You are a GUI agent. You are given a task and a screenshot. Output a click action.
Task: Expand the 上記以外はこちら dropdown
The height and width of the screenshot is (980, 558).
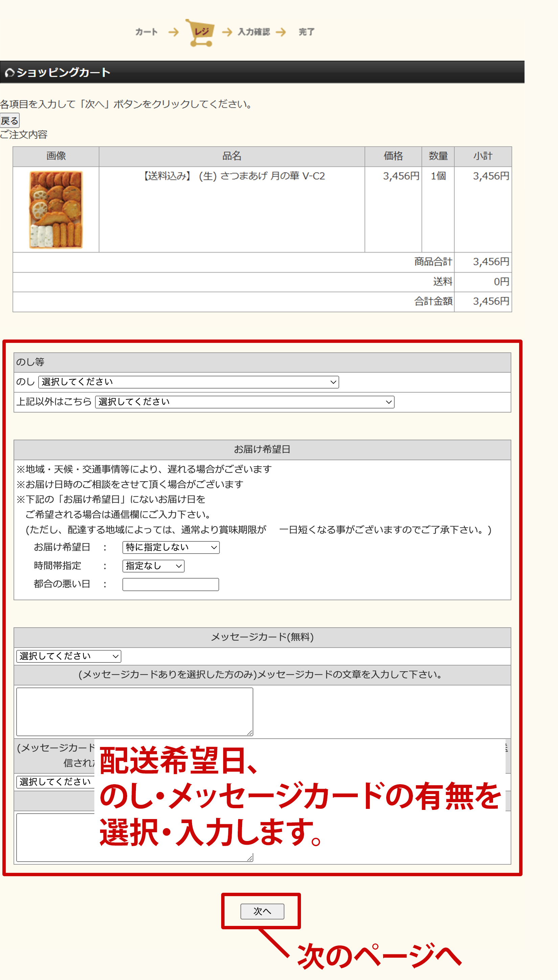(x=245, y=402)
